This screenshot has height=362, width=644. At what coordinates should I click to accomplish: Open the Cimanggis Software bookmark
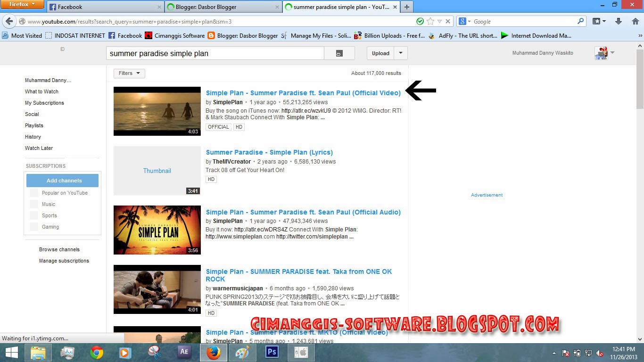pos(175,35)
